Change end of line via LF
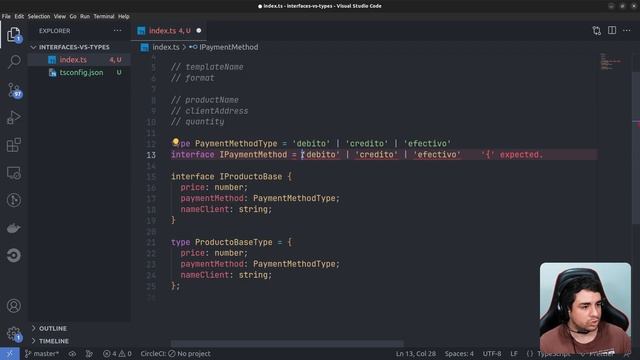This screenshot has width=640, height=360. tap(514, 353)
